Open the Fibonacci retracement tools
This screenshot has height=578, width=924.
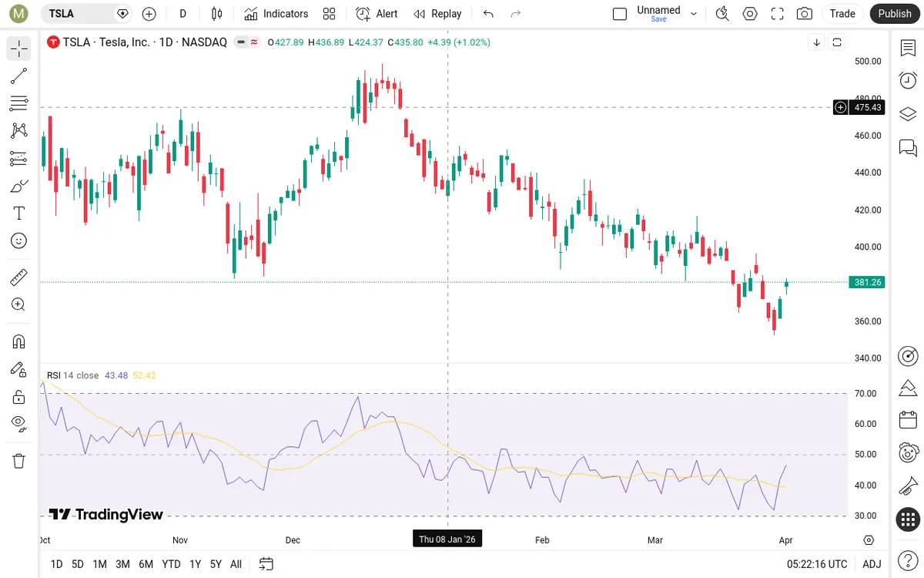click(19, 103)
